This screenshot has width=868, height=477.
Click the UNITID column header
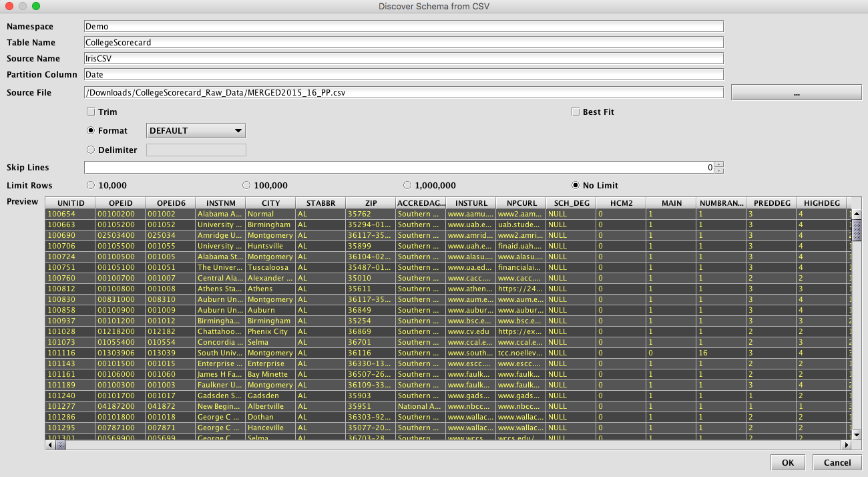[x=71, y=202]
